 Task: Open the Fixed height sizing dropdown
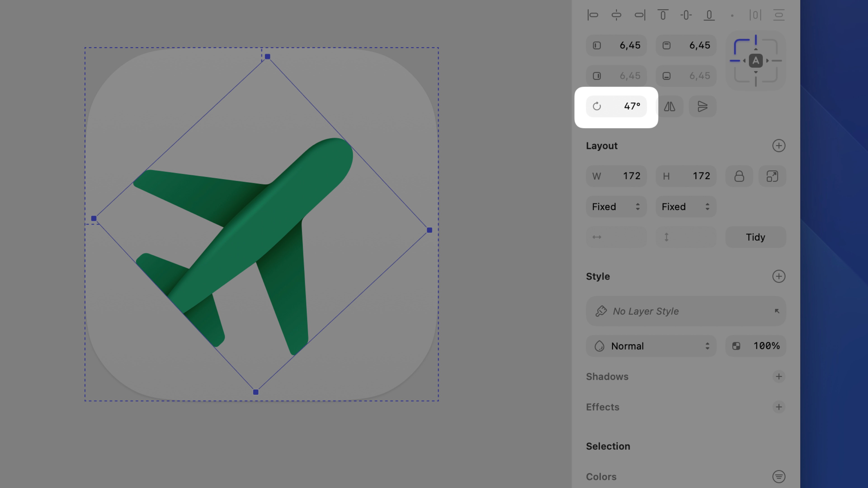click(686, 206)
